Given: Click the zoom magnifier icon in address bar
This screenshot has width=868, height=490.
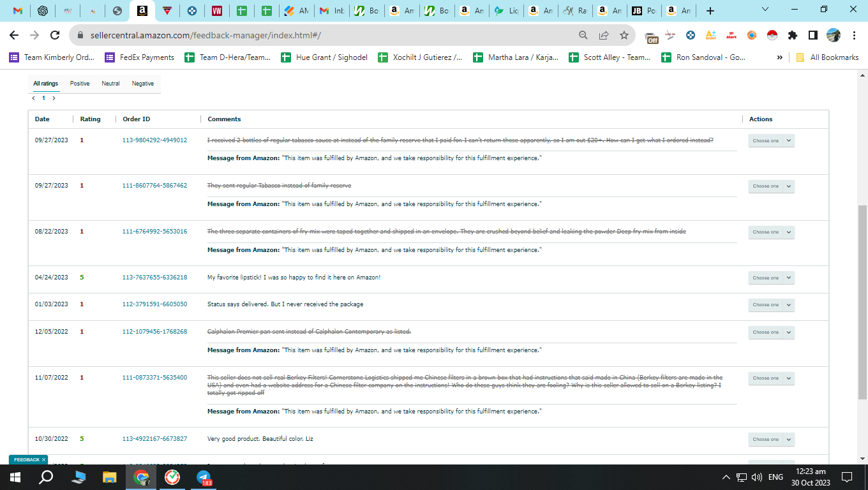Looking at the screenshot, I should [583, 35].
